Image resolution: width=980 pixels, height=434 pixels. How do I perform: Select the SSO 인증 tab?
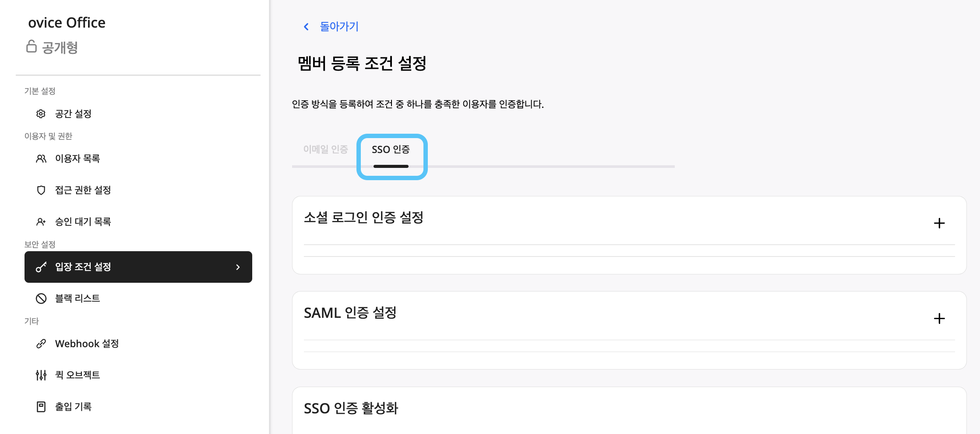click(391, 149)
